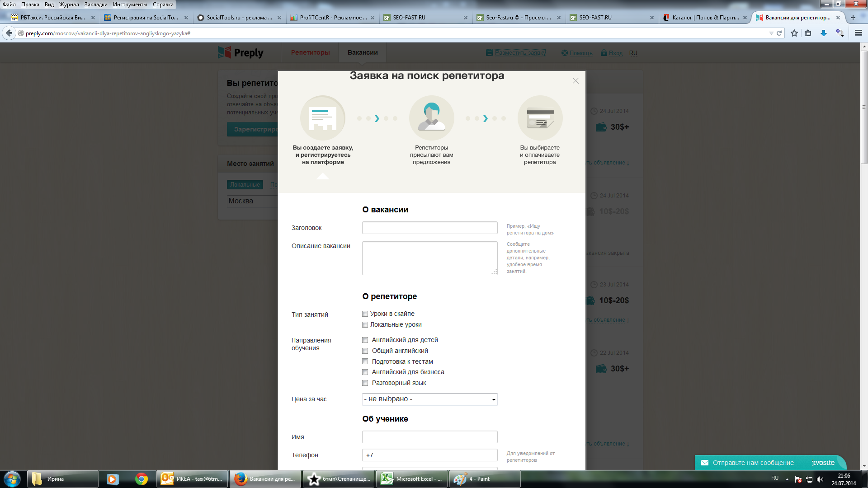Click the bookmarks list icon
This screenshot has height=488, width=868.
(x=808, y=33)
